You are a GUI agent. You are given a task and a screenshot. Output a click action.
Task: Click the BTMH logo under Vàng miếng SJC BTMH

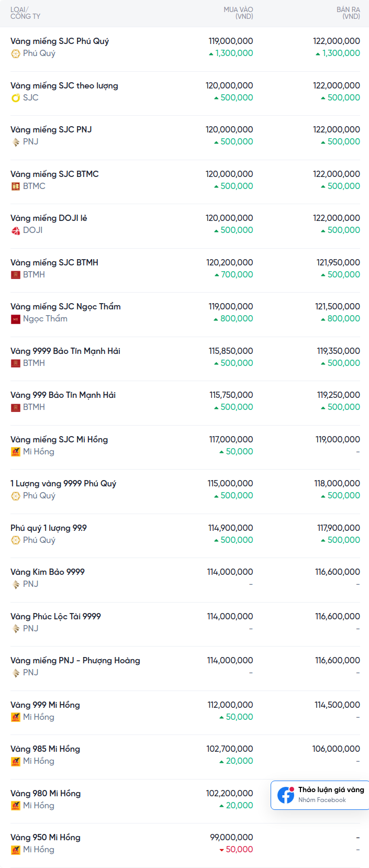coord(16,275)
